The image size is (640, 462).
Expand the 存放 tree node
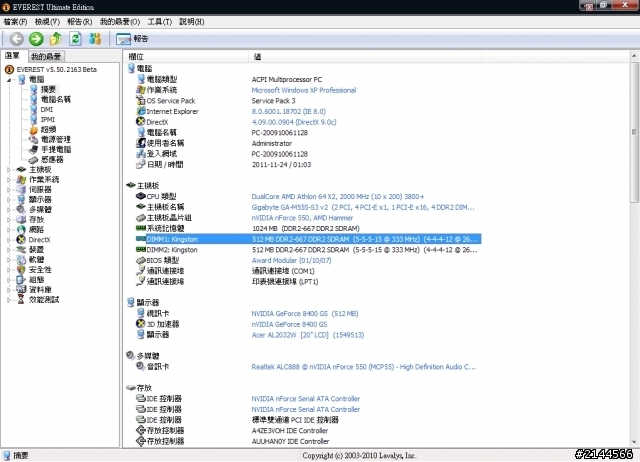coord(9,220)
